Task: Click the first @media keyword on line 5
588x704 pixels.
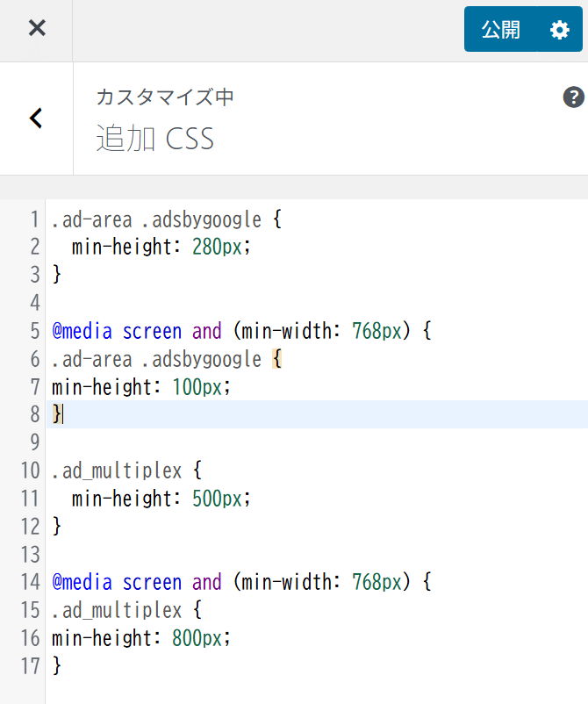Action: [82, 331]
